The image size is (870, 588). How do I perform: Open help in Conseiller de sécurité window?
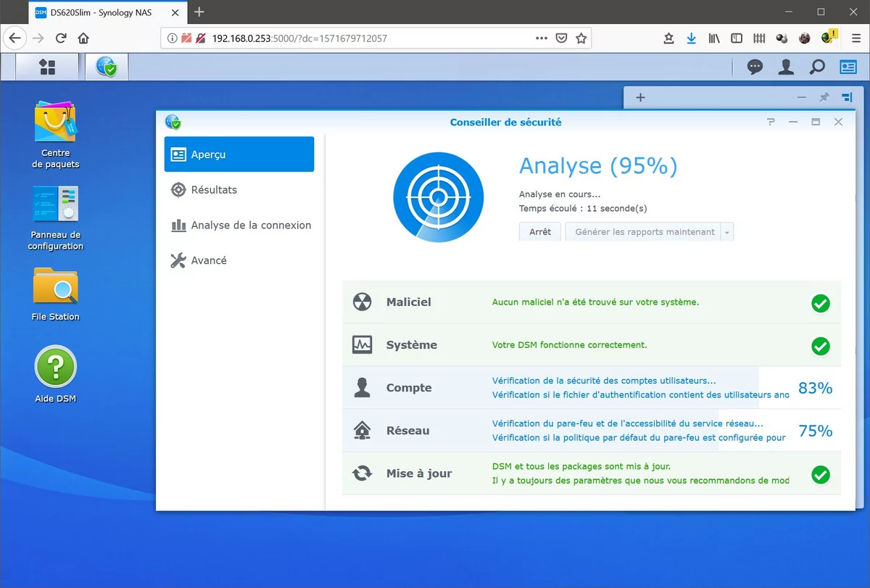771,122
